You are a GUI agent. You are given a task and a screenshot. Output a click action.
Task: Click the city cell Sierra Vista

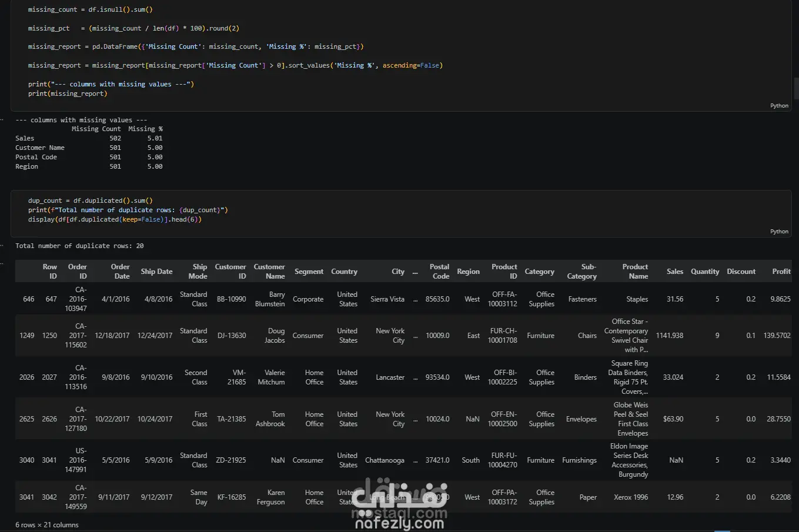pyautogui.click(x=387, y=299)
